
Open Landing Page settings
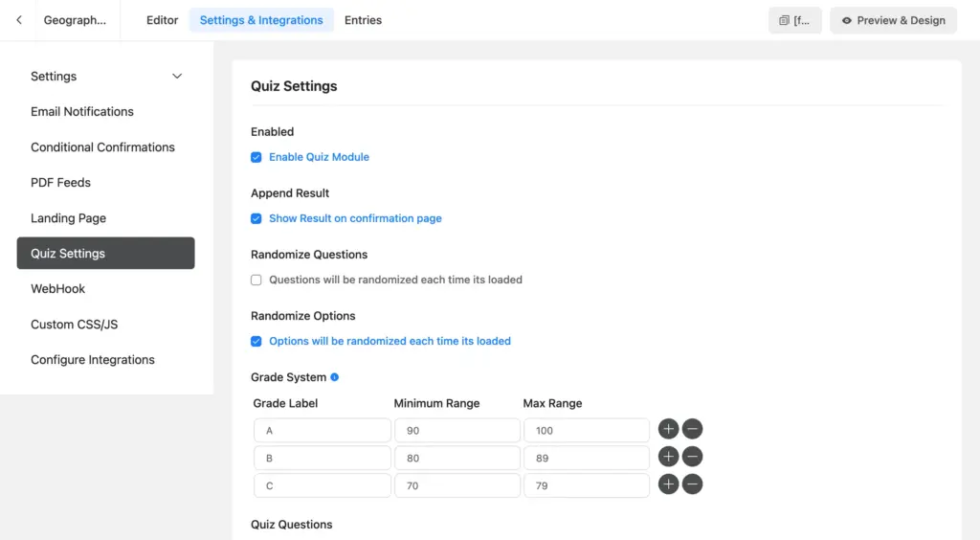click(x=68, y=218)
